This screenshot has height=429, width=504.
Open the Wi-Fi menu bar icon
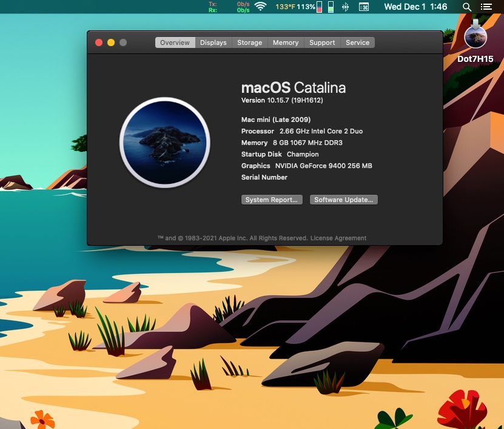tap(260, 7)
